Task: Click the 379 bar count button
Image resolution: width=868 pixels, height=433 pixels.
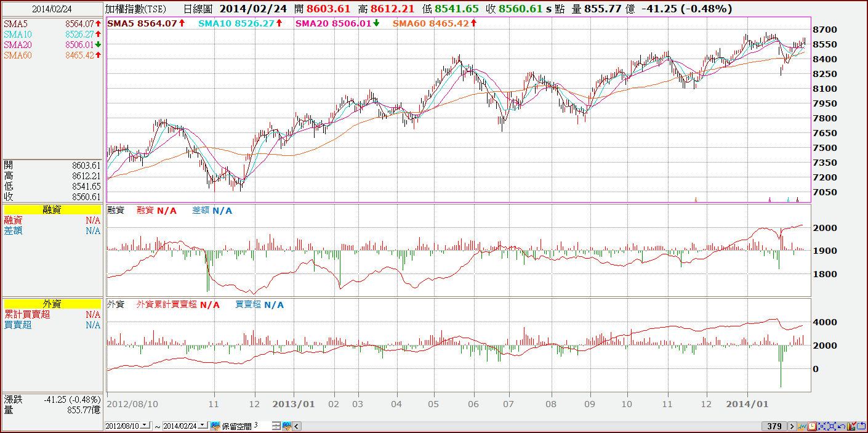Action: click(774, 426)
